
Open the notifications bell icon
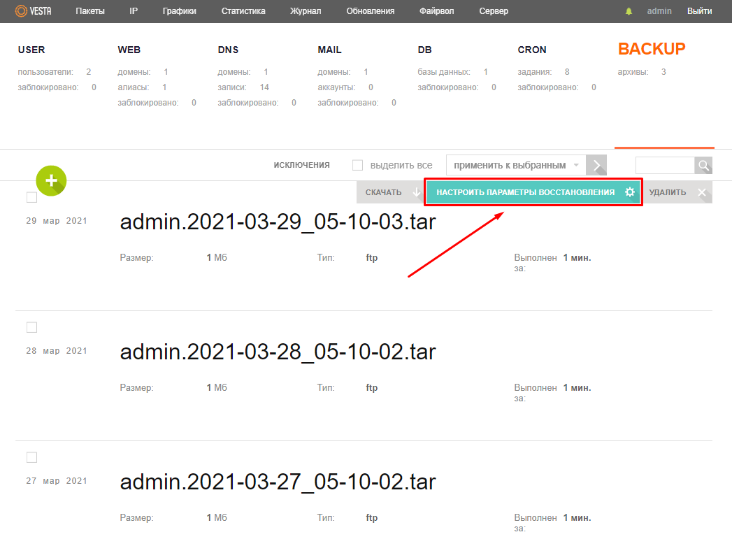[629, 11]
